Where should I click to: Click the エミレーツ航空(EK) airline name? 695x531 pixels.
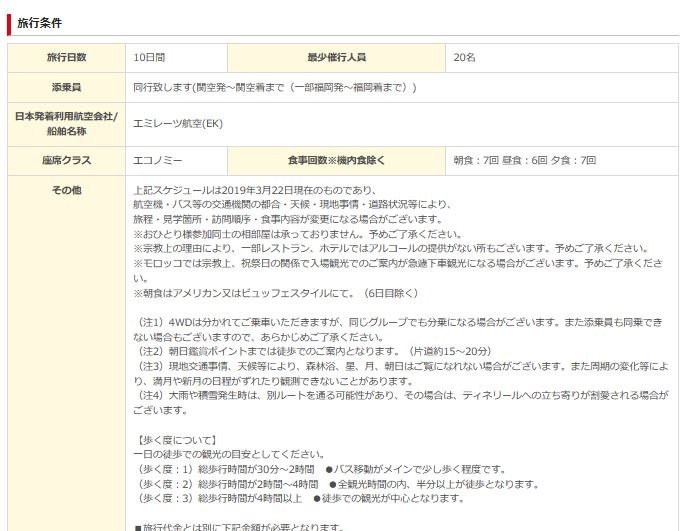[x=177, y=123]
